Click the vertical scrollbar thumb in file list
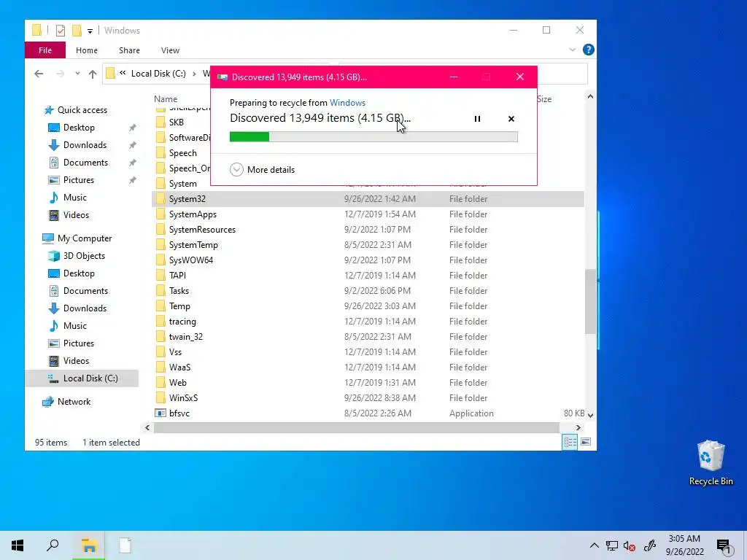747x560 pixels. coord(591,301)
